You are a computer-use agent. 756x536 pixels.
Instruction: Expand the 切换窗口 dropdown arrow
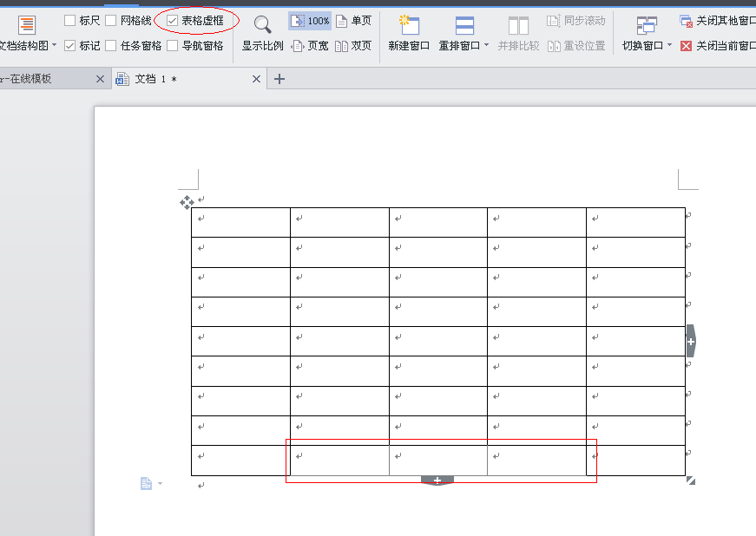669,45
